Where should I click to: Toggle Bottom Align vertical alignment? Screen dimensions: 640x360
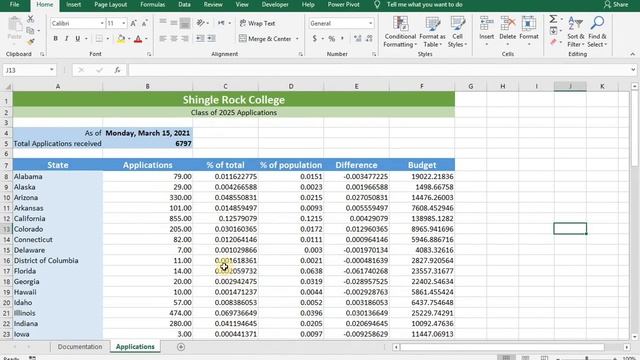[x=185, y=23]
